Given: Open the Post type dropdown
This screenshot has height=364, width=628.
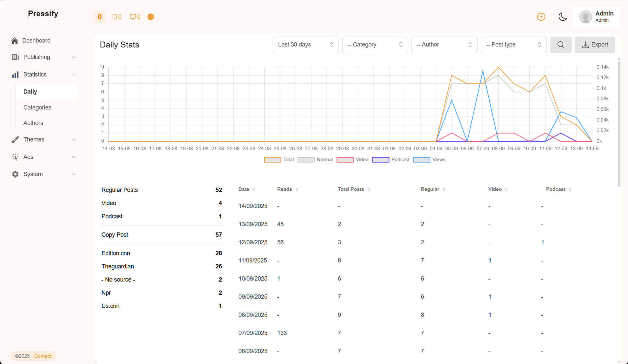Looking at the screenshot, I should [513, 45].
